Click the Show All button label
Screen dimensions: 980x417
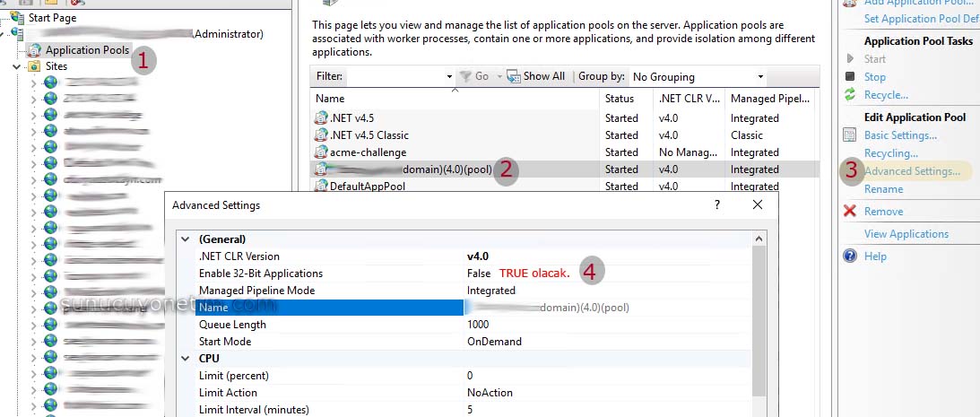543,76
